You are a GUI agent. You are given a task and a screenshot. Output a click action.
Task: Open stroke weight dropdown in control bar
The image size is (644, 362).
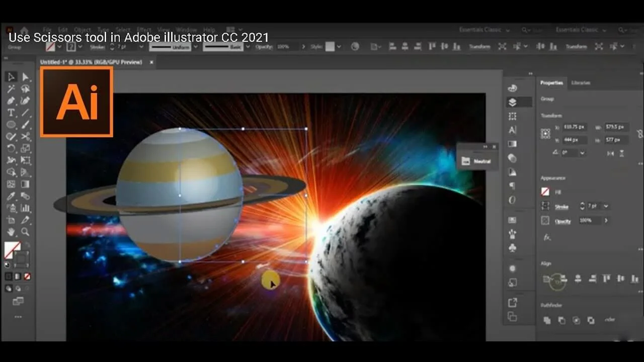pos(141,47)
